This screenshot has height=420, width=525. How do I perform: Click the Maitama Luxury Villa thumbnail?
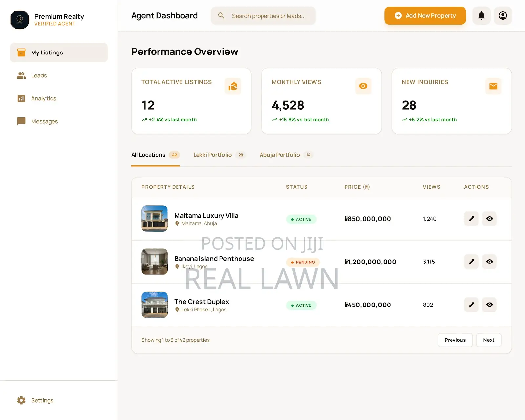coord(155,219)
